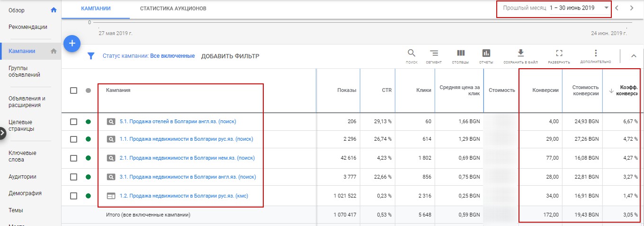644x226 pixels.
Task: Click the Поиск magnifier icon in toolbar
Action: click(411, 53)
